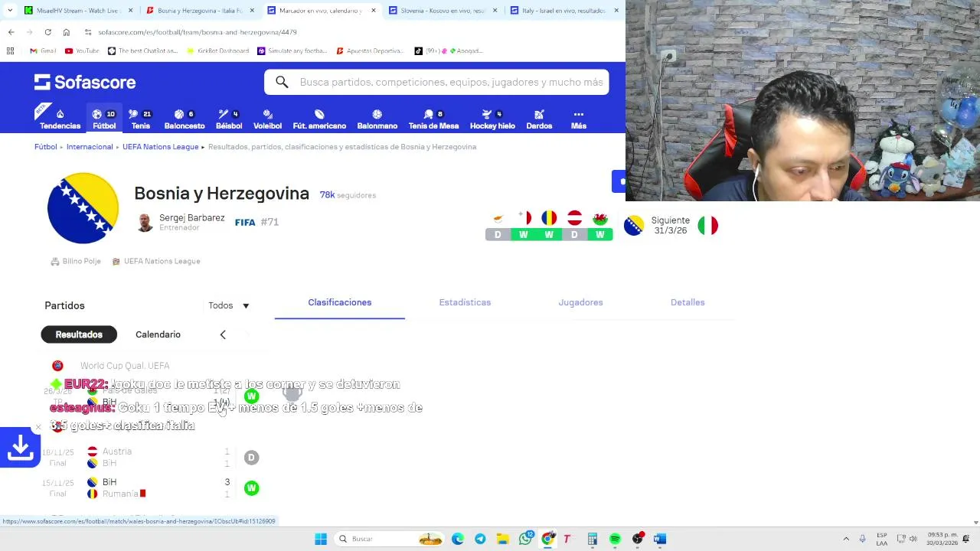Viewport: 980px width, 551px height.
Task: Open coach Sergej Barbarez profile
Action: tap(181, 222)
